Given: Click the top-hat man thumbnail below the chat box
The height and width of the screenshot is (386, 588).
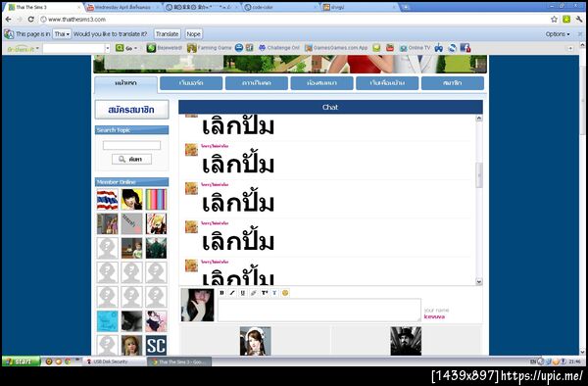Looking at the screenshot, I should point(406,341).
